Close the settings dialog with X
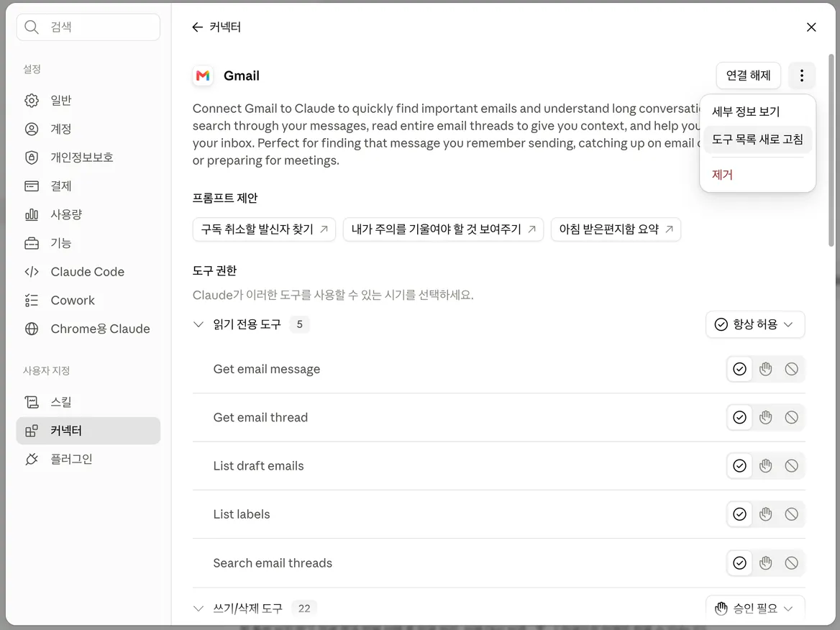The height and width of the screenshot is (630, 840). 811,27
